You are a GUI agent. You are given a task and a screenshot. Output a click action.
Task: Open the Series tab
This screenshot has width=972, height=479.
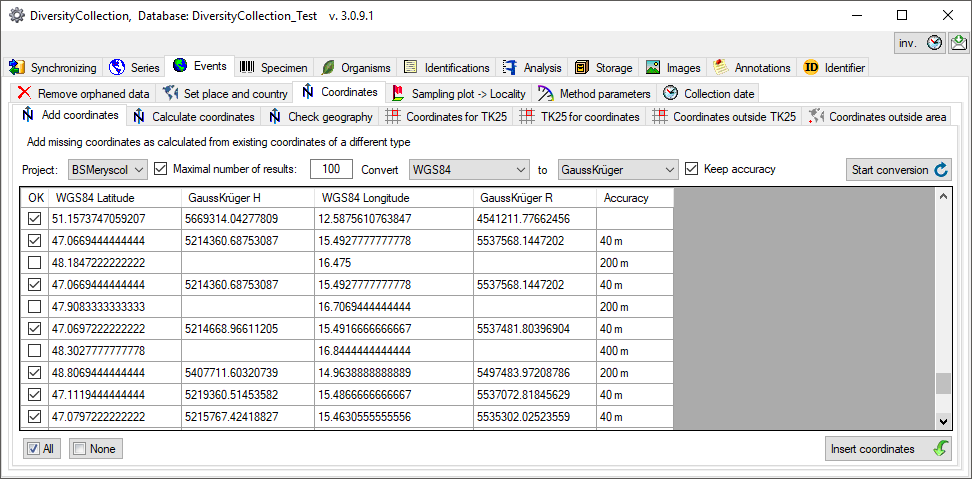click(135, 68)
